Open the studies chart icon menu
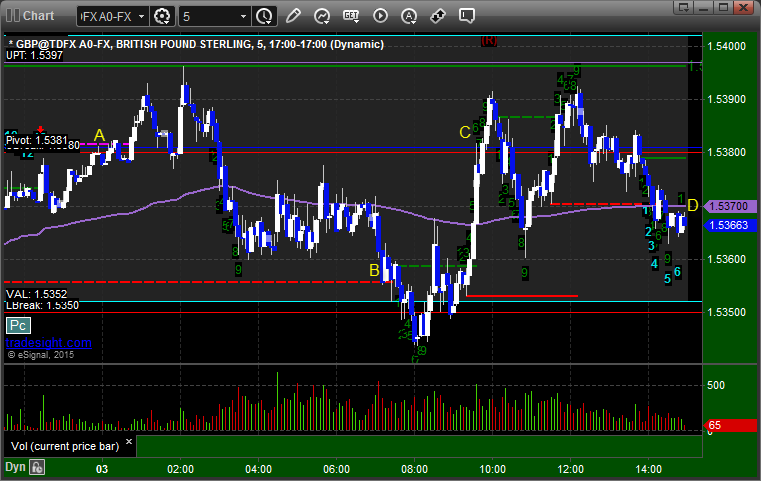 pyautogui.click(x=322, y=16)
